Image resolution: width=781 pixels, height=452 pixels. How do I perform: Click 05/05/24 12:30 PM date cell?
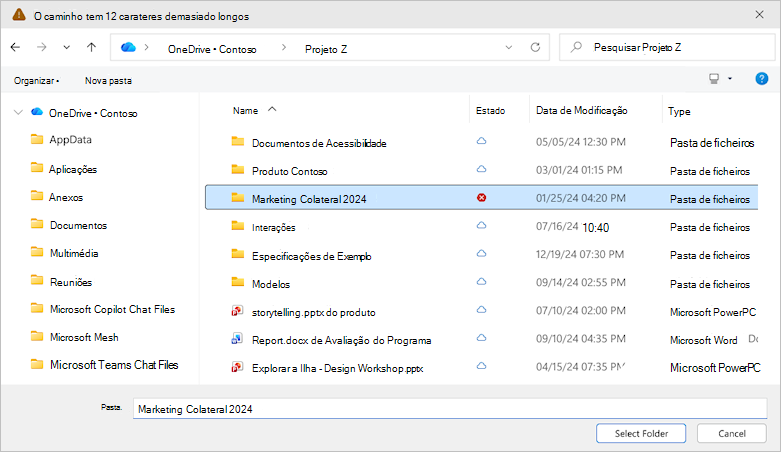tap(581, 142)
